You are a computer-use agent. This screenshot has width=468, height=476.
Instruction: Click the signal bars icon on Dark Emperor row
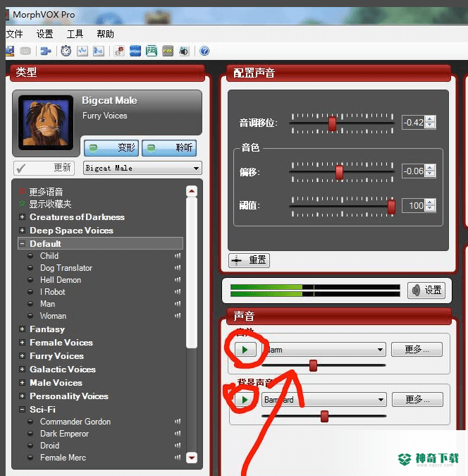[x=178, y=434]
